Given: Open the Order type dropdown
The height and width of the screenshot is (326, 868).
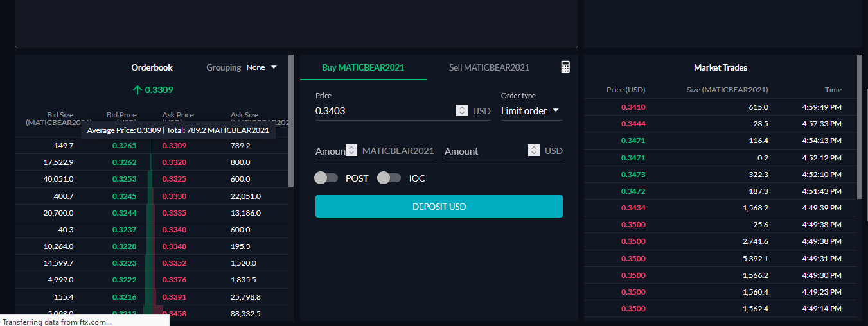Looking at the screenshot, I should [x=530, y=111].
